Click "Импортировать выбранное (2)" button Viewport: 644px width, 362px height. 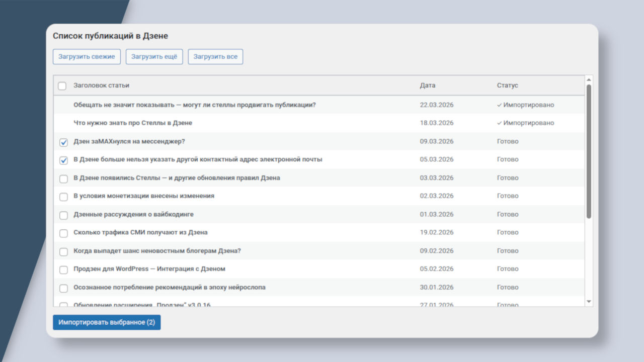tap(107, 322)
